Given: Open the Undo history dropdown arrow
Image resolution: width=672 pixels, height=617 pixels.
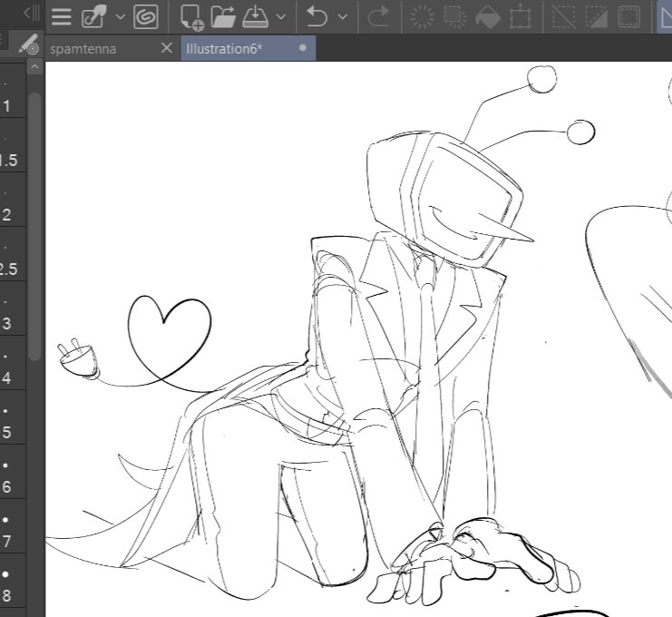Looking at the screenshot, I should pyautogui.click(x=342, y=17).
